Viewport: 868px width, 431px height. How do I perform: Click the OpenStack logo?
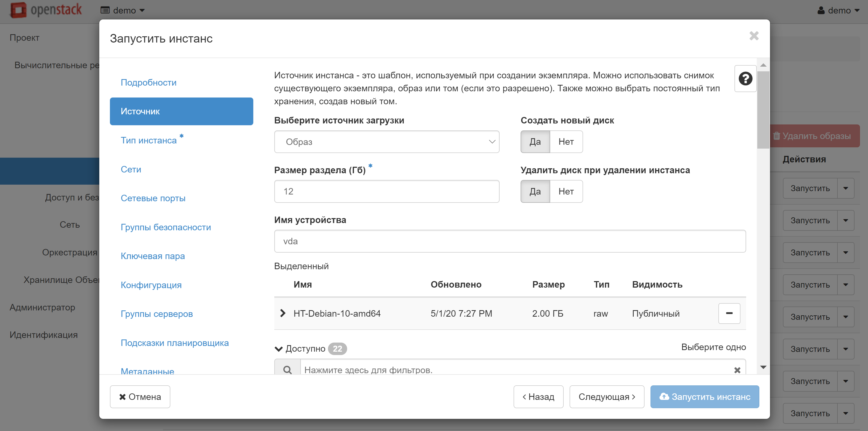coord(46,10)
